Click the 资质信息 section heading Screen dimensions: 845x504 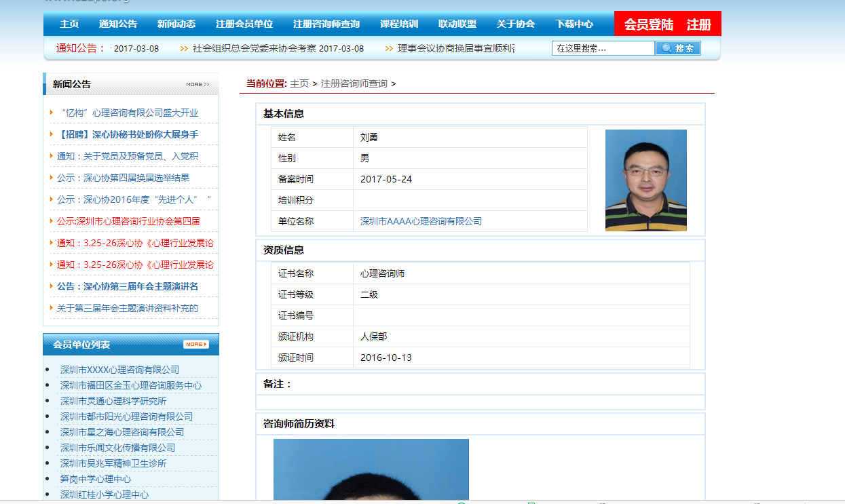[x=284, y=250]
